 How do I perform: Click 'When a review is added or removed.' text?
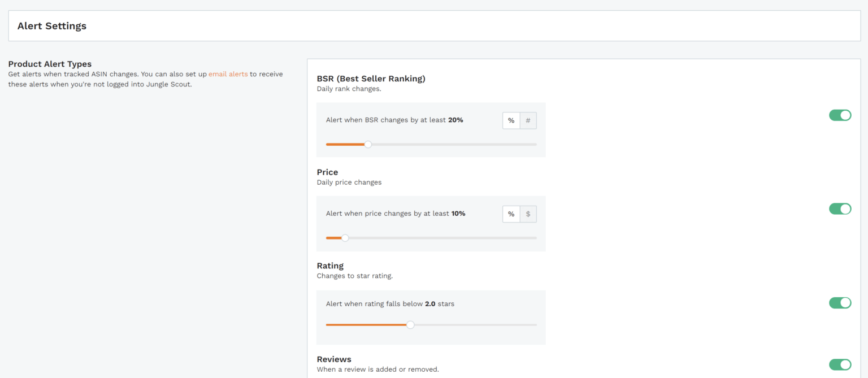(378, 370)
